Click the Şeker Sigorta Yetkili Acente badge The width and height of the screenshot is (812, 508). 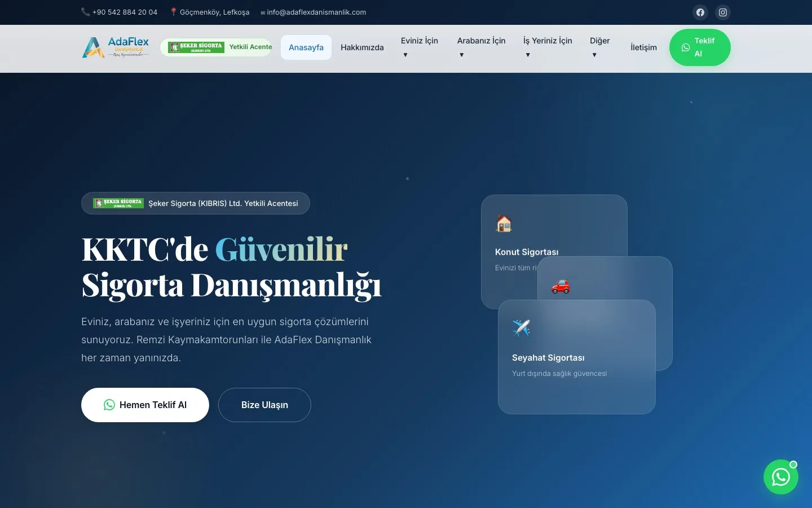(x=217, y=47)
